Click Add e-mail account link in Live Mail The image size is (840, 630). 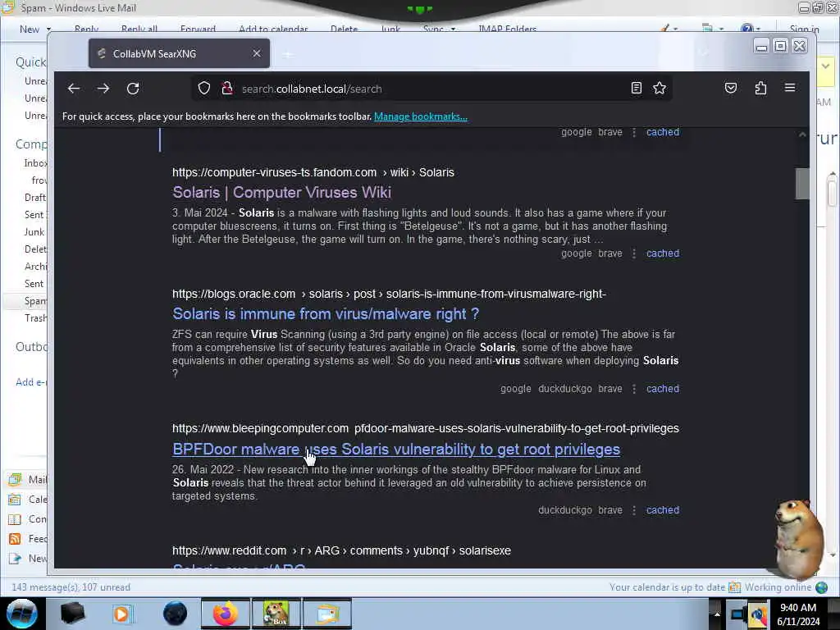[x=31, y=382]
